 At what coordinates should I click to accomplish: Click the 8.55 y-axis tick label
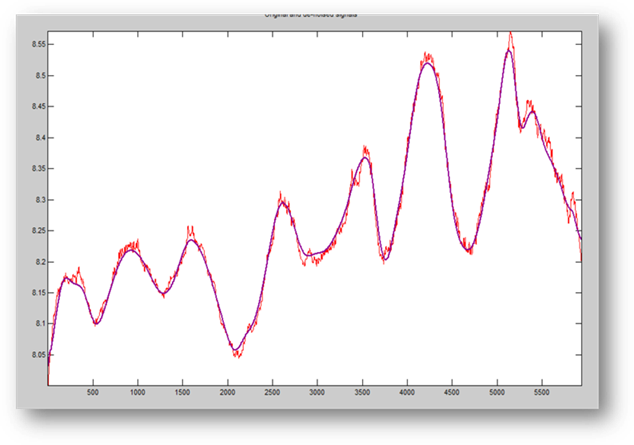click(37, 44)
